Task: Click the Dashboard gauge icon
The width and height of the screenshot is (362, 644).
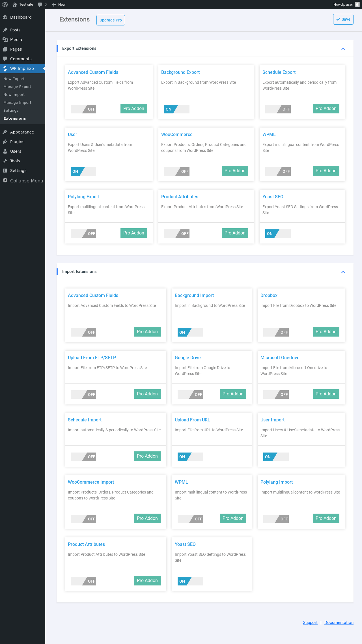Action: coord(5,17)
